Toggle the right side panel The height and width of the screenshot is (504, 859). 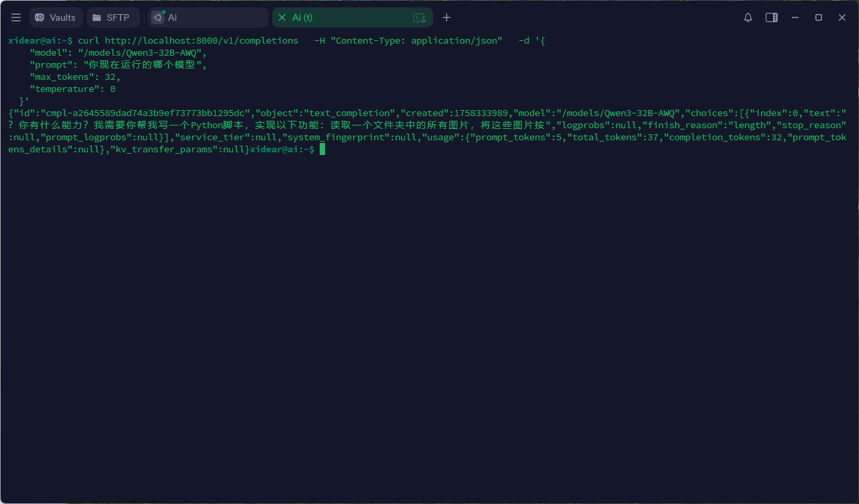pos(772,17)
